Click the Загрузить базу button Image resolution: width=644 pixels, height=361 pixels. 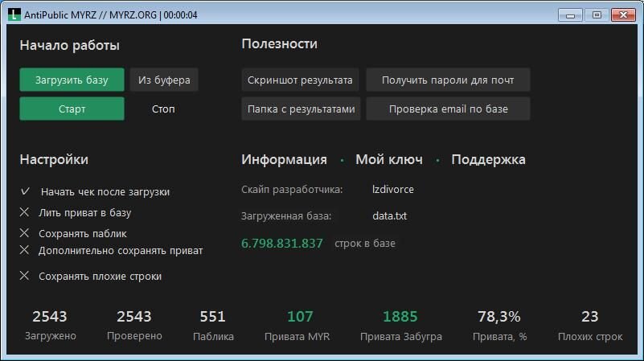click(x=72, y=80)
